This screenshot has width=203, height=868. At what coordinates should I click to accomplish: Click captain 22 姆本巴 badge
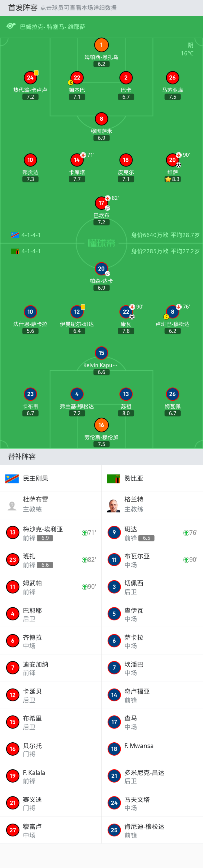pos(77,78)
